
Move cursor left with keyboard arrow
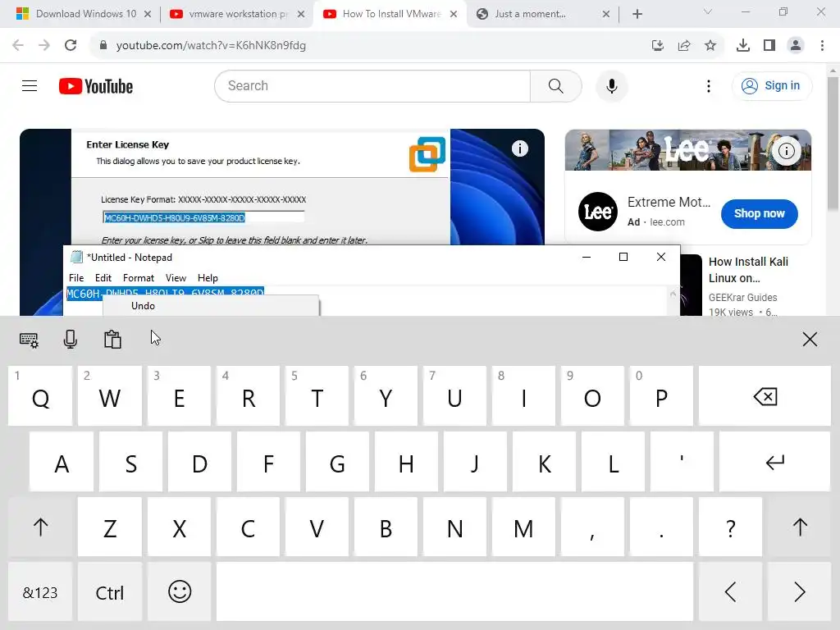pos(730,592)
